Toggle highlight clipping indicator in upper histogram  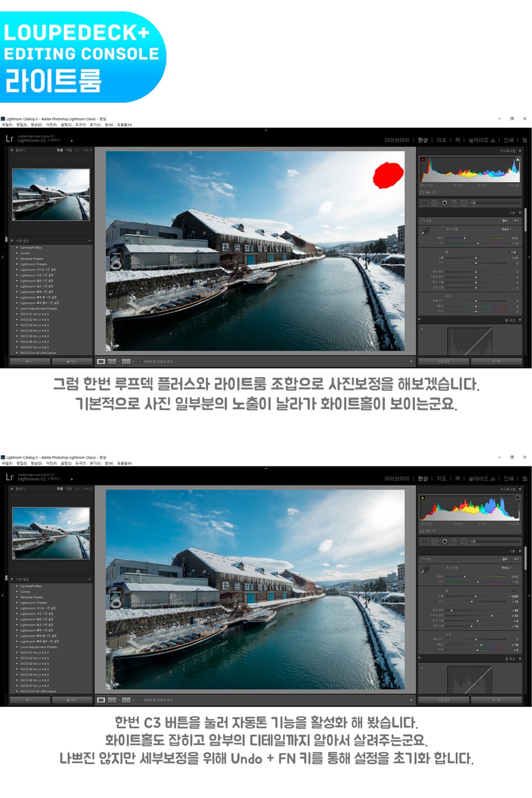[x=518, y=159]
